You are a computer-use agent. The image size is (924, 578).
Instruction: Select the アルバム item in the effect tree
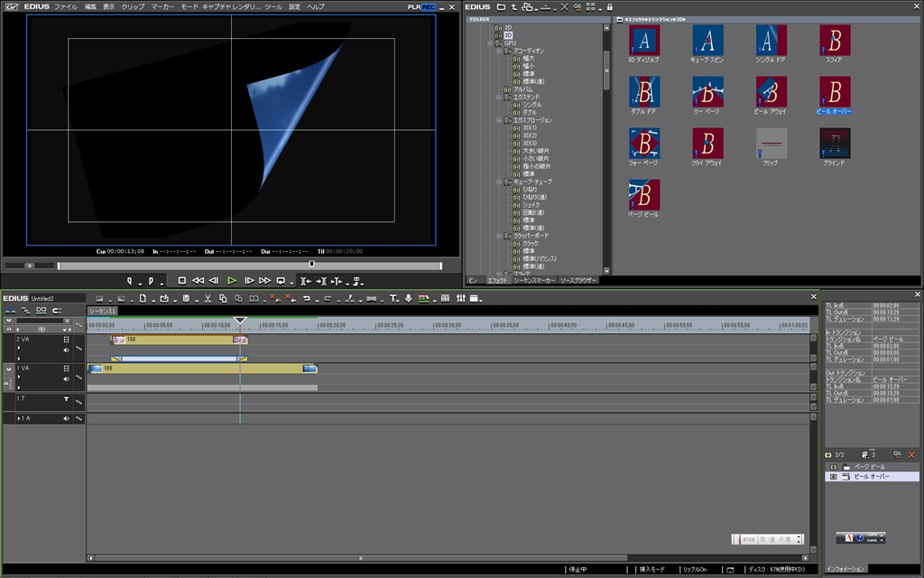pyautogui.click(x=523, y=89)
